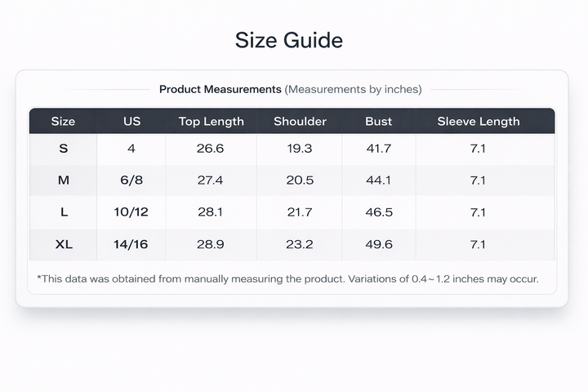Select the L size row label
The image size is (588, 392).
pos(65,212)
